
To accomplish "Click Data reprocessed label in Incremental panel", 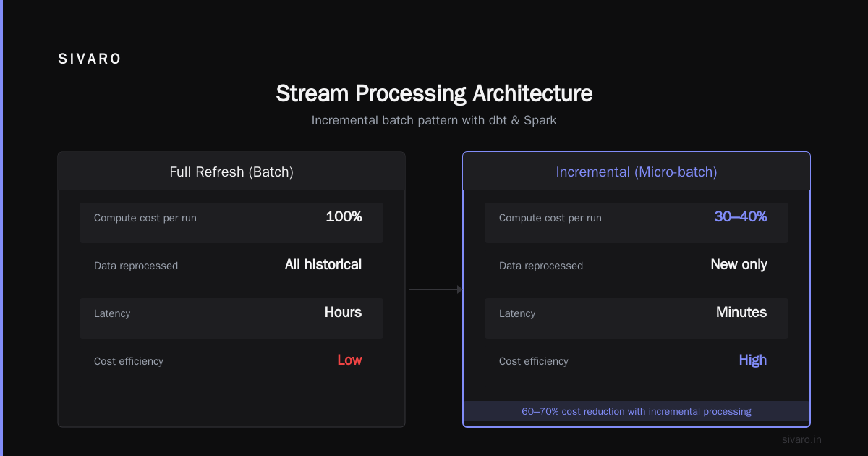I will click(x=541, y=266).
